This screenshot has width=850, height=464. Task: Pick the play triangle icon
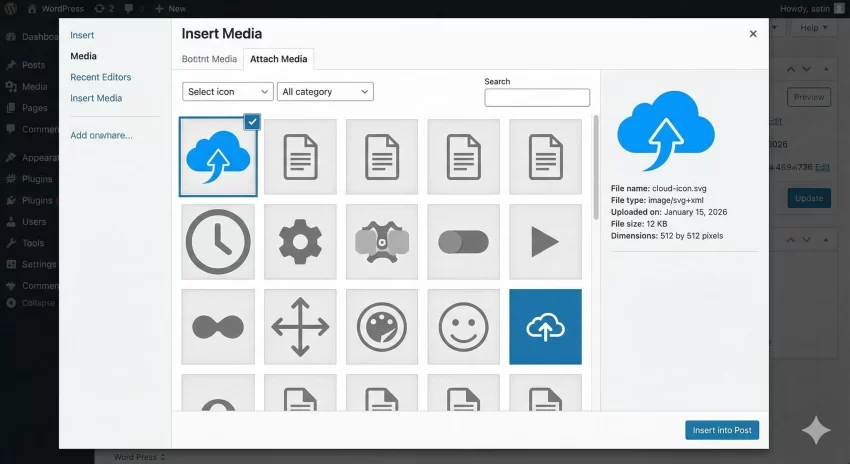[x=545, y=241]
